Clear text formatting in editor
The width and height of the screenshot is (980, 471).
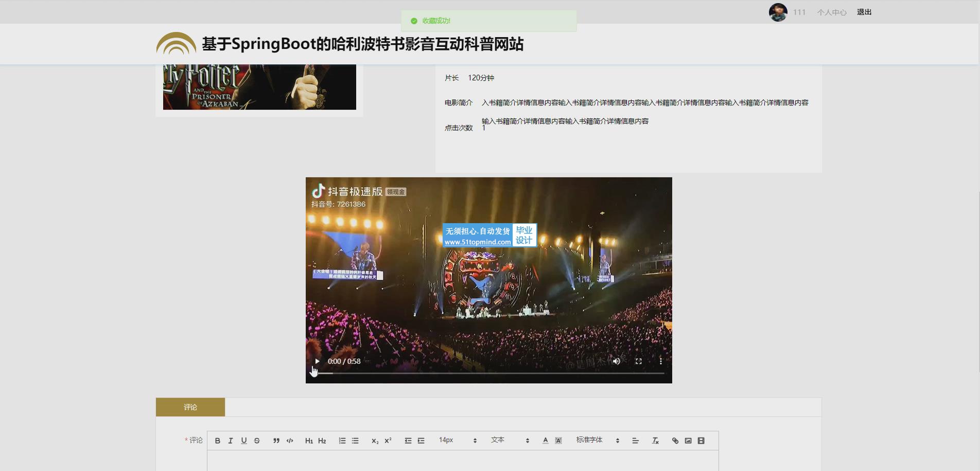(x=655, y=441)
